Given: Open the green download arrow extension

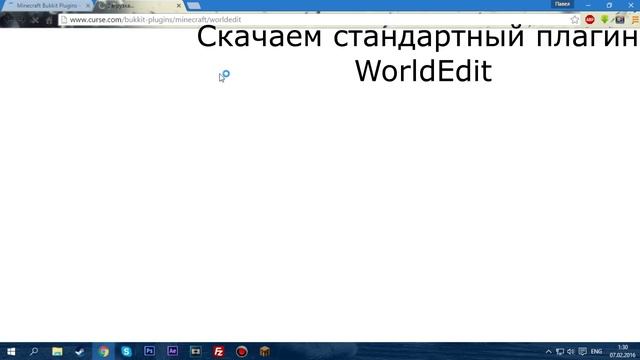Looking at the screenshot, I should coord(605,20).
